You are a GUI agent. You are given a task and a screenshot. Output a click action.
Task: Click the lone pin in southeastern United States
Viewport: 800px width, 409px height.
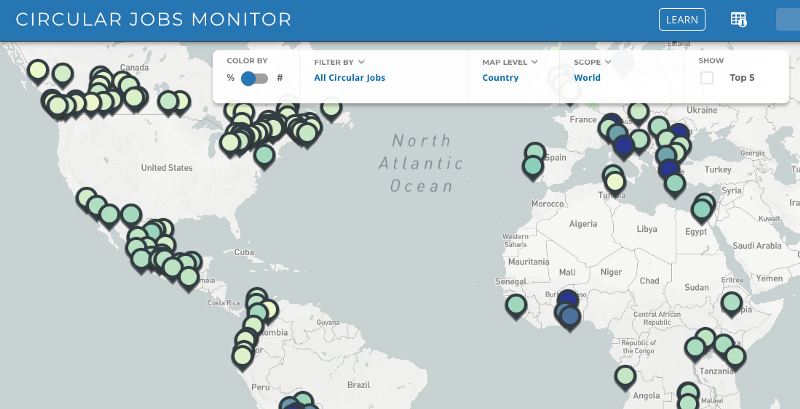click(x=264, y=155)
